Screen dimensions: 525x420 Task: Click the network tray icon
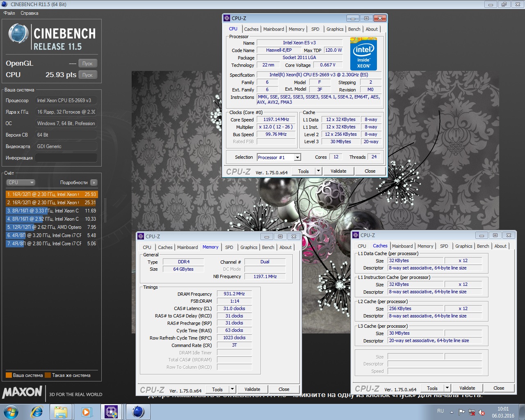[472, 412]
